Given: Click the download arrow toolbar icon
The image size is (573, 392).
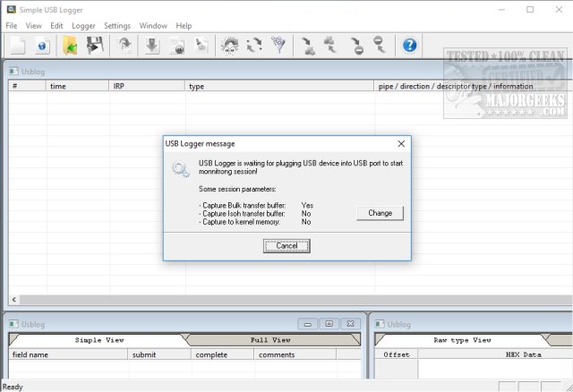Looking at the screenshot, I should [x=152, y=46].
